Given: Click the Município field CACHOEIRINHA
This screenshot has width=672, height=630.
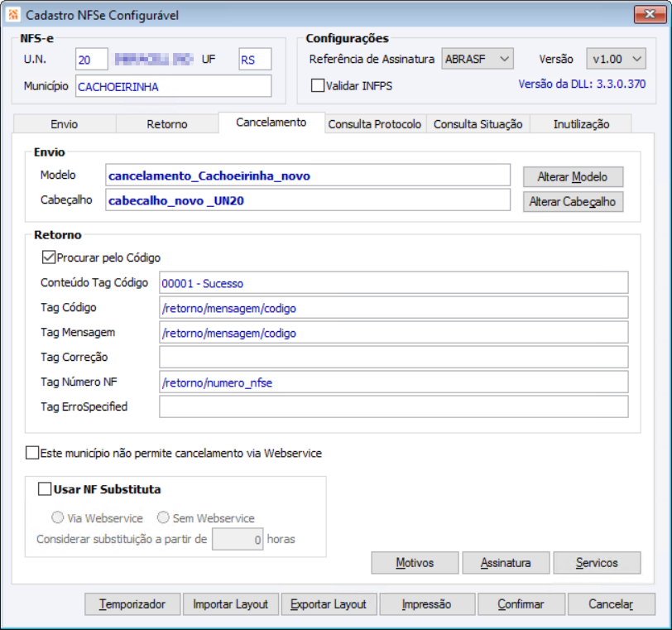Looking at the screenshot, I should coord(173,86).
